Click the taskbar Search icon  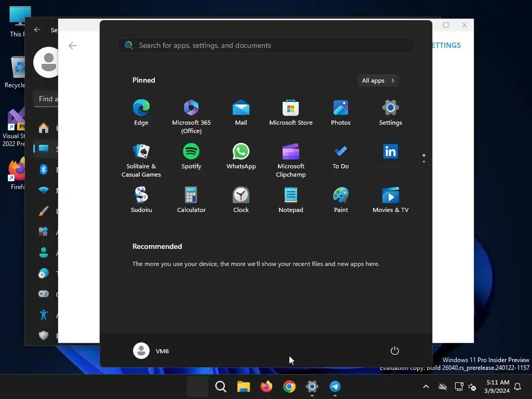(220, 387)
